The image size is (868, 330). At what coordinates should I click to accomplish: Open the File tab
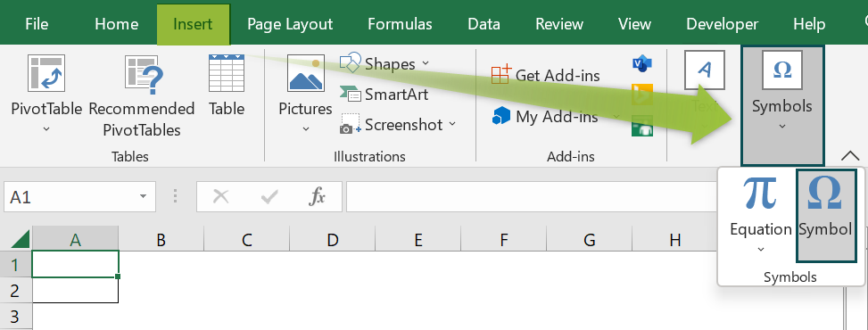pos(37,24)
